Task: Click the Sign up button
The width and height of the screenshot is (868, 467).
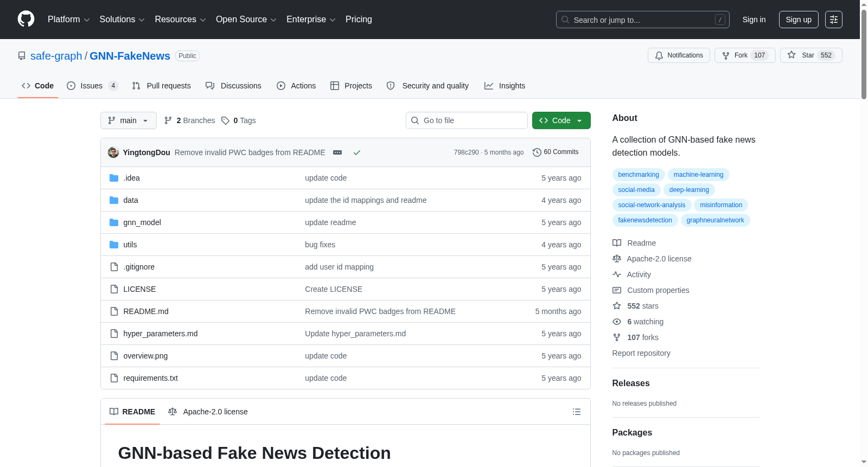Action: [x=799, y=20]
